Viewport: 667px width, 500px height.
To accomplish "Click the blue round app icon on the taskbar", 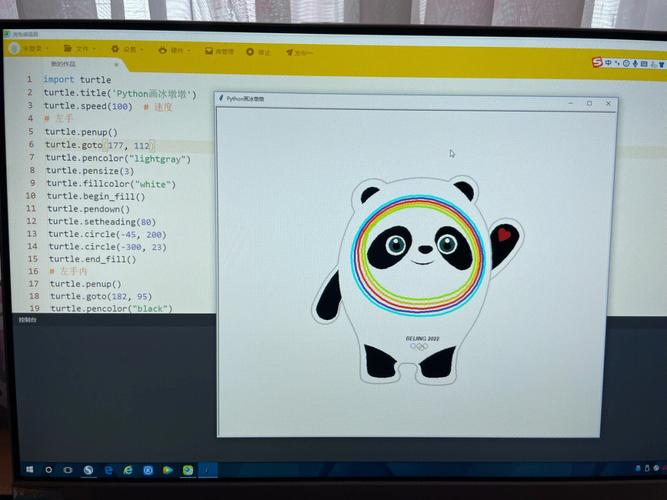I will 148,470.
